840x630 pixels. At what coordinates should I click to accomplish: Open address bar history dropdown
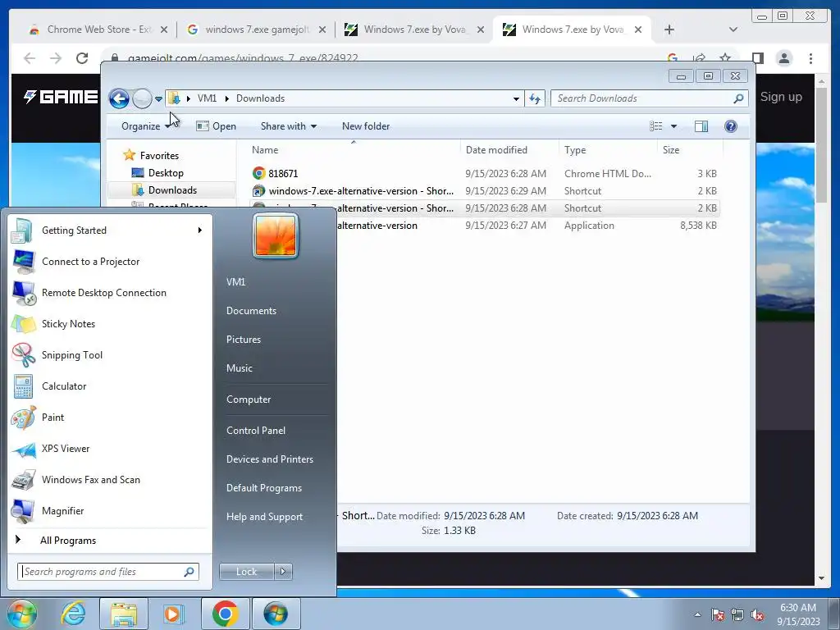pyautogui.click(x=516, y=98)
